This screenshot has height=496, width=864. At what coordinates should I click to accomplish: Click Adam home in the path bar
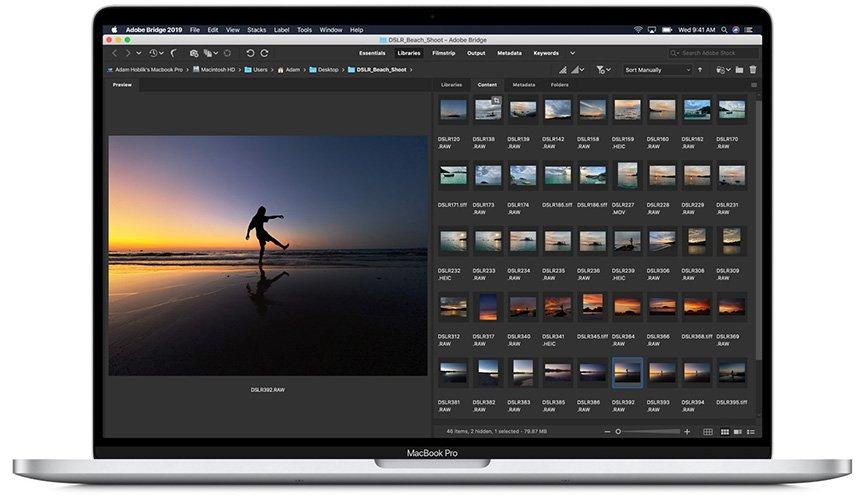coord(289,70)
